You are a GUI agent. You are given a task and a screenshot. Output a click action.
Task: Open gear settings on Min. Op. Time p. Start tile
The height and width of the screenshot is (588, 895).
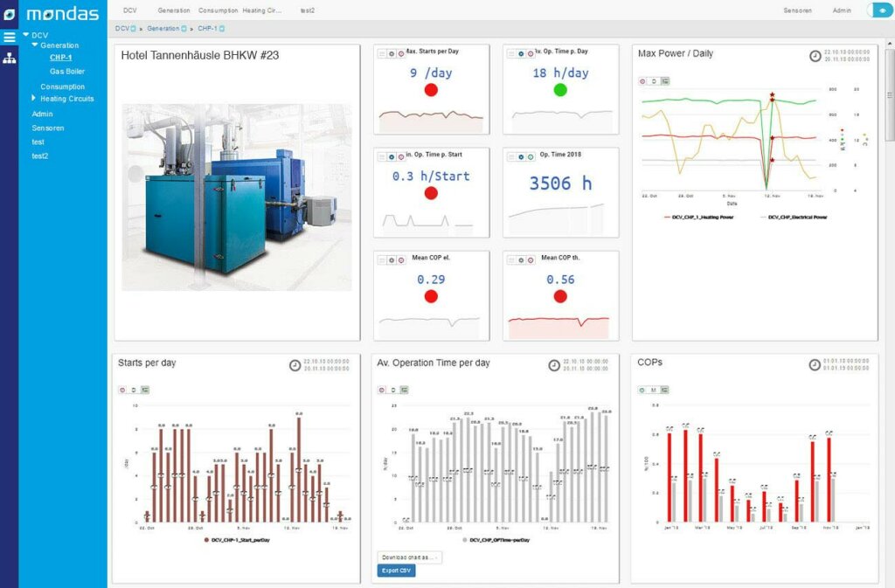tap(392, 157)
